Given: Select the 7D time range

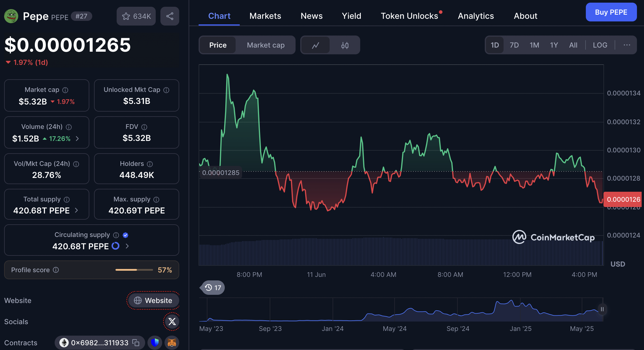Looking at the screenshot, I should [x=514, y=45].
